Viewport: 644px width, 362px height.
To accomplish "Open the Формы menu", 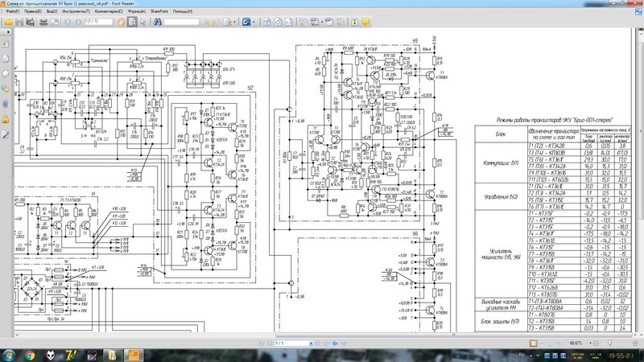I will point(137,11).
